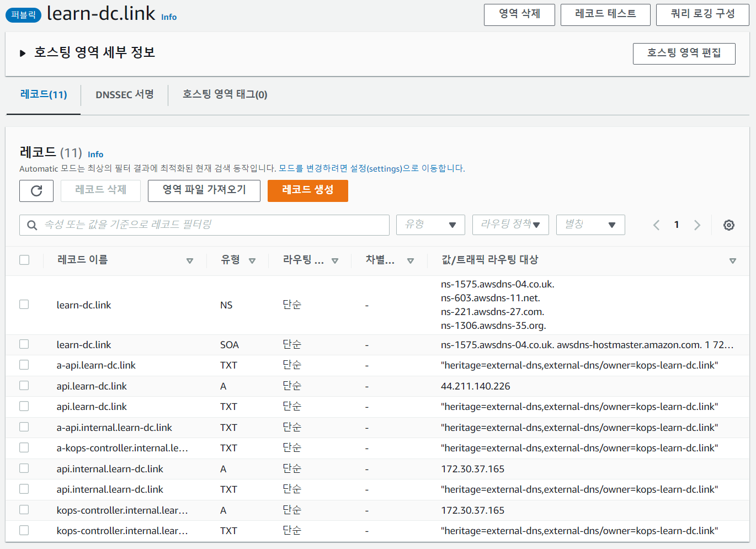This screenshot has height=549, width=756.
Task: Click the refresh records icon button
Action: pos(36,191)
